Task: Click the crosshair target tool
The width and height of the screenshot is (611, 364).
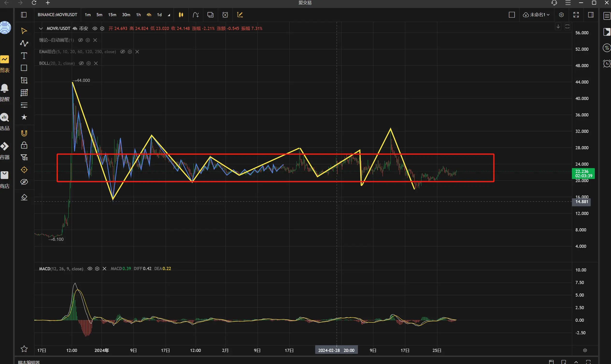Action: tap(24, 170)
